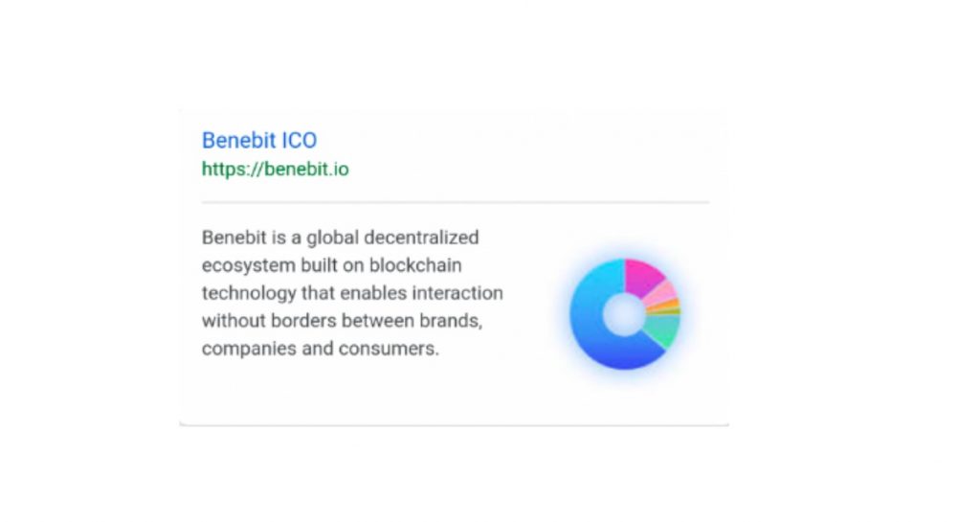Click the word "global" in the description

[x=332, y=238]
